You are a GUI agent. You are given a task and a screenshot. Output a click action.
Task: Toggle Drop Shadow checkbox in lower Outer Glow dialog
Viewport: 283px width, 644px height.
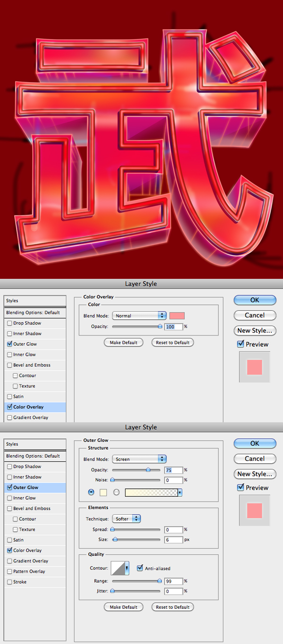[x=9, y=467]
